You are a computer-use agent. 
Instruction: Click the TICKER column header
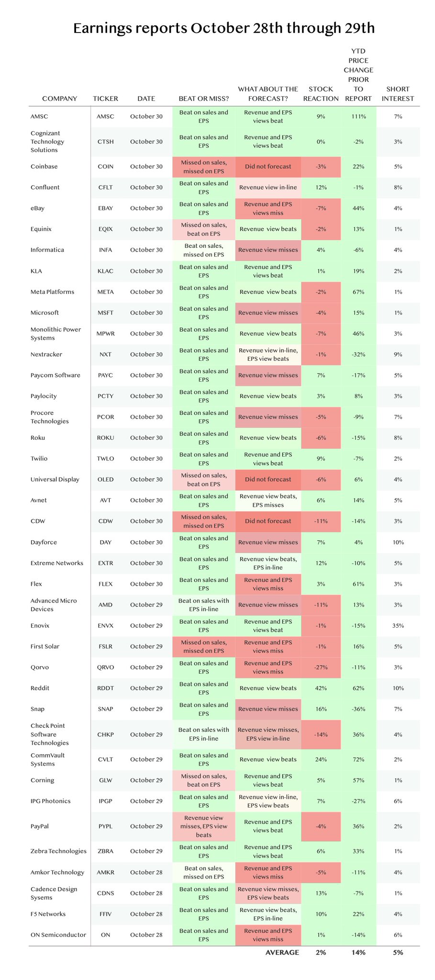[x=105, y=99]
